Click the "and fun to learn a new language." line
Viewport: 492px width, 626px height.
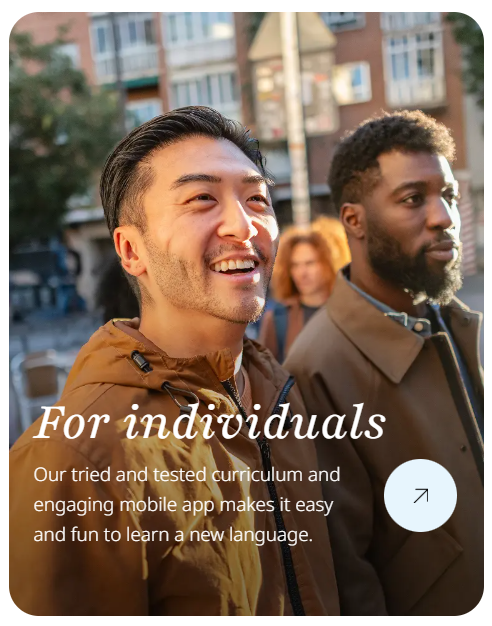tap(173, 535)
